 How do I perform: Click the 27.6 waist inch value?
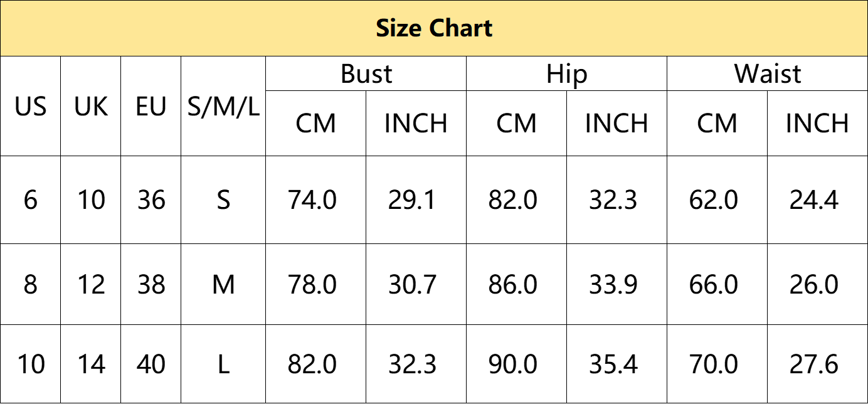[814, 364]
